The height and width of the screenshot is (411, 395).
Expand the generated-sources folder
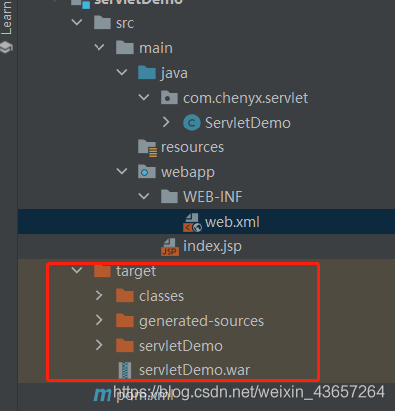(99, 320)
